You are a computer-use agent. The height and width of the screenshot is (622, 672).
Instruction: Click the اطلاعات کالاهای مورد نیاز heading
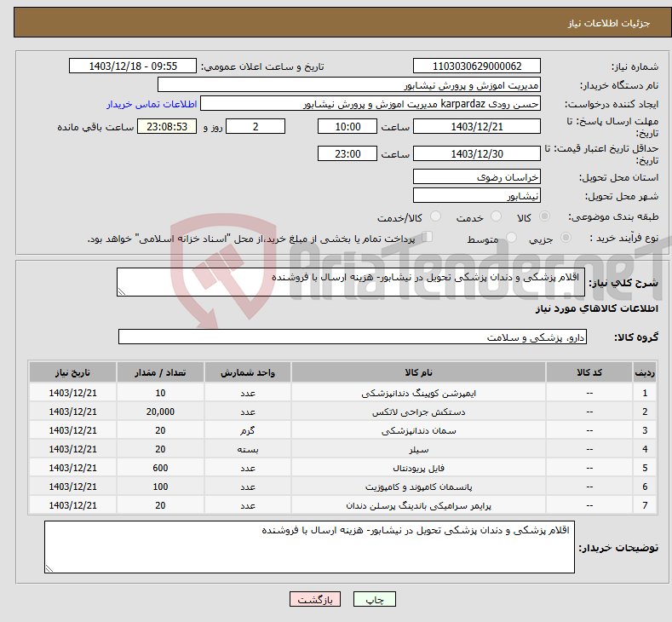point(596,308)
